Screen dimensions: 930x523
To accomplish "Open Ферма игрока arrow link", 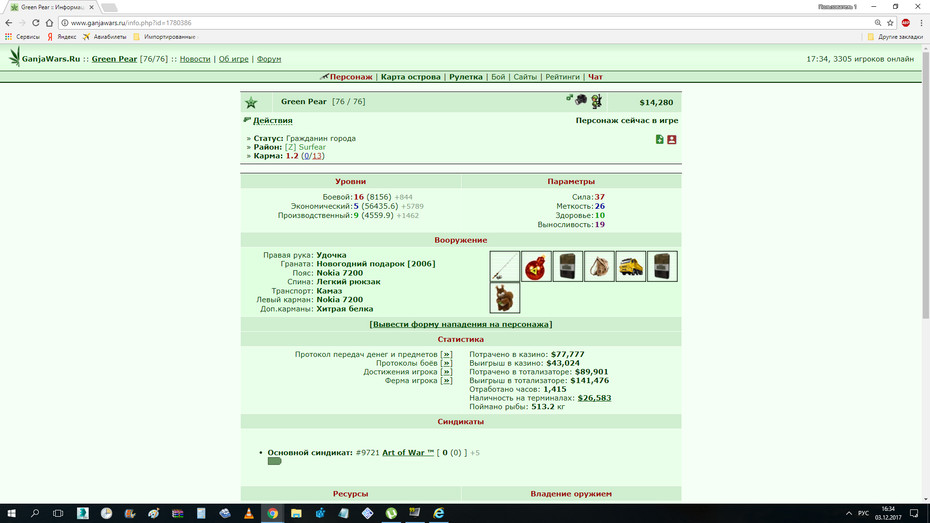I will 447,381.
